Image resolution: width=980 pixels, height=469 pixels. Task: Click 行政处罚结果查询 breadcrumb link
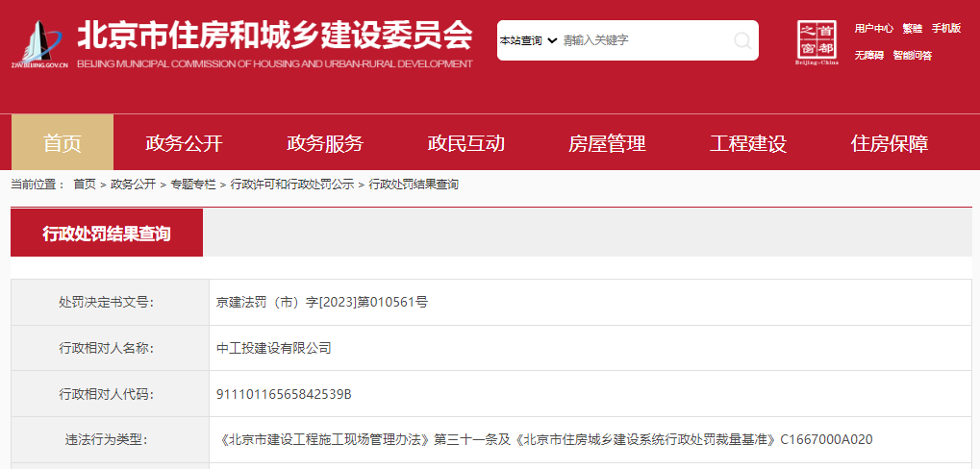pyautogui.click(x=414, y=185)
